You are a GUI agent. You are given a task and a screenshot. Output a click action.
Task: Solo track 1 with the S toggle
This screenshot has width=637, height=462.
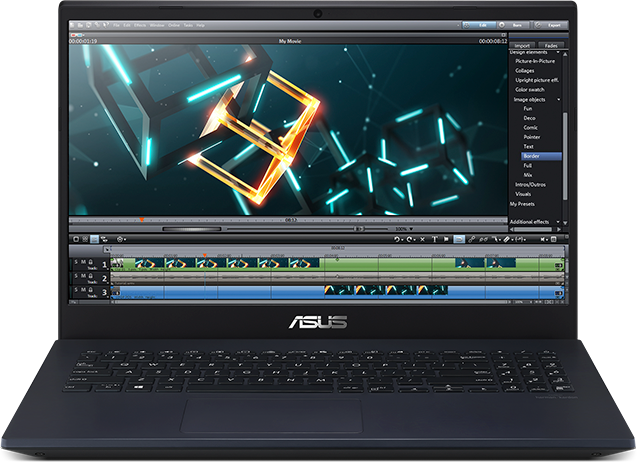click(x=76, y=262)
